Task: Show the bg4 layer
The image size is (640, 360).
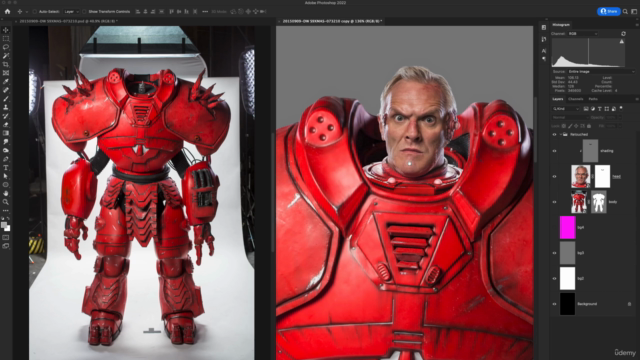Action: pyautogui.click(x=554, y=227)
